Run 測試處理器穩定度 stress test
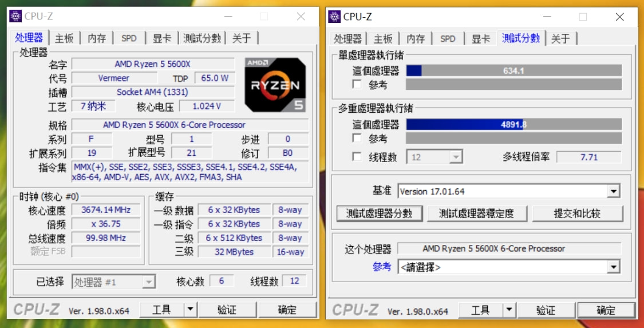 [x=477, y=214]
